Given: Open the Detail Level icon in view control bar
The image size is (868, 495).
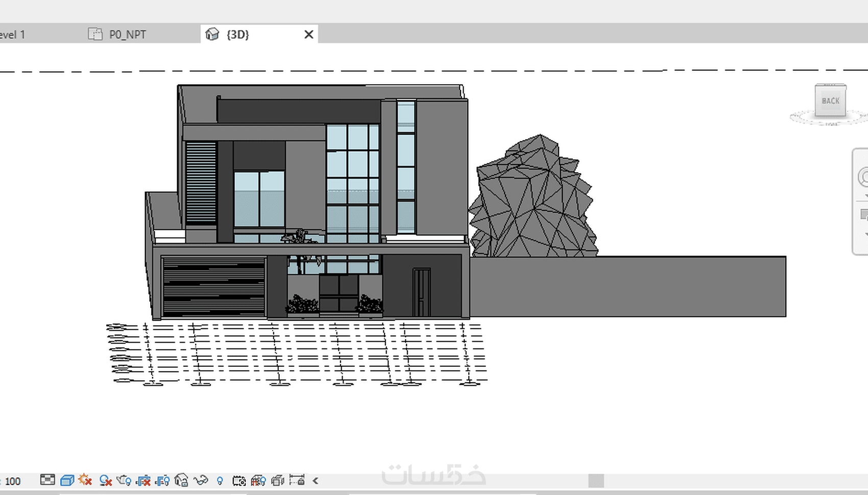Looking at the screenshot, I should click(x=47, y=480).
